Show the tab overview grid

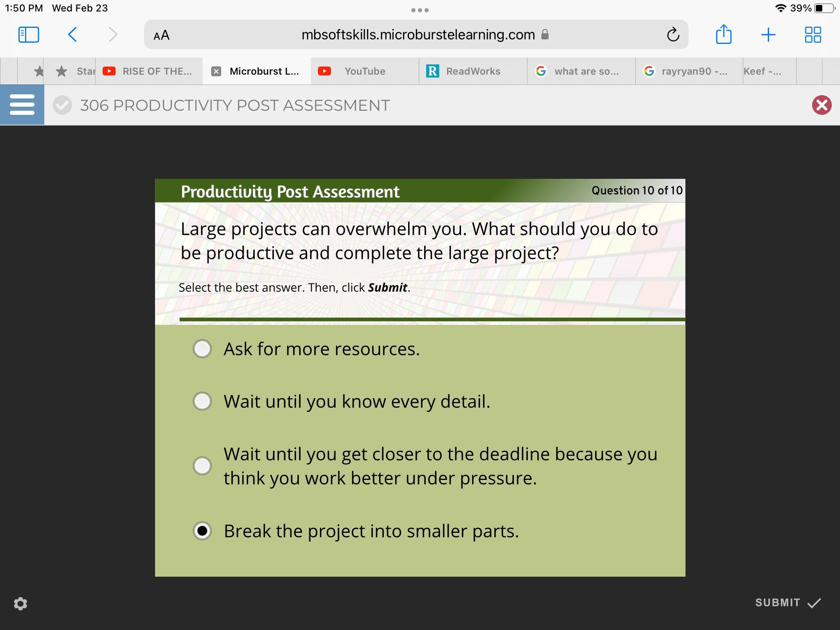tap(813, 34)
